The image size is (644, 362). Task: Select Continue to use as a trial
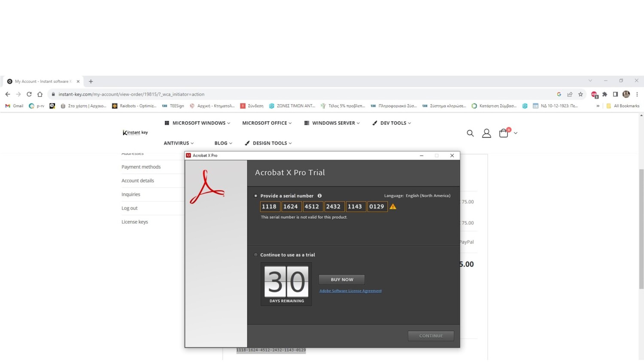pyautogui.click(x=256, y=255)
